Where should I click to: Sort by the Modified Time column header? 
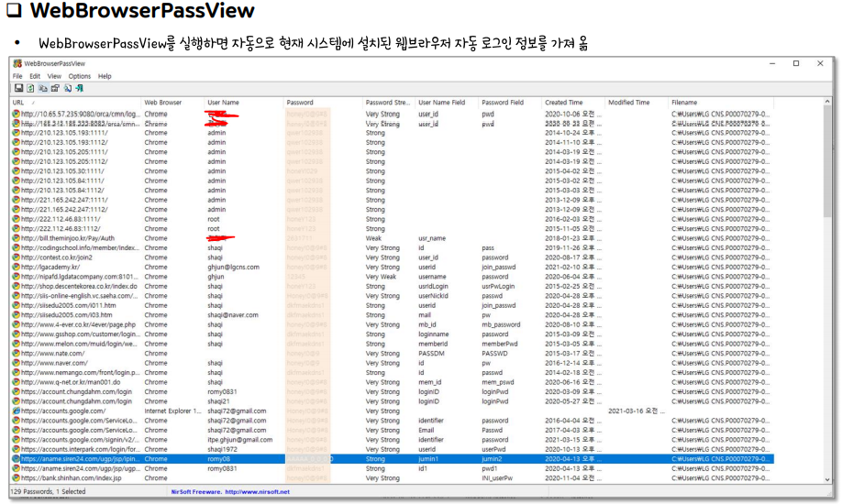[x=637, y=103]
